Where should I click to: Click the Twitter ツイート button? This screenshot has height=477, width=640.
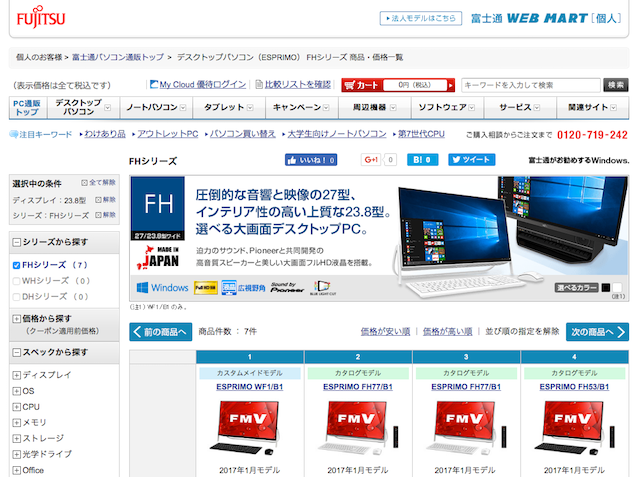pos(471,160)
